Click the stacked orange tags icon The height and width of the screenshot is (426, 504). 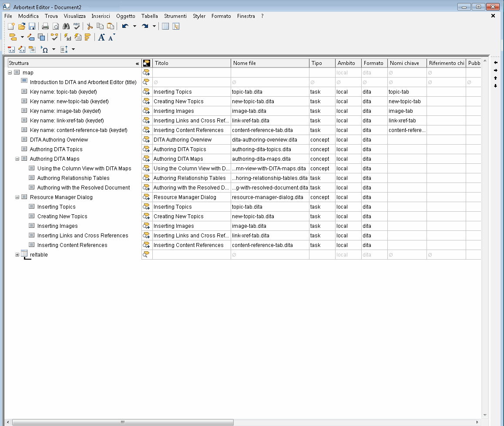[x=88, y=37]
